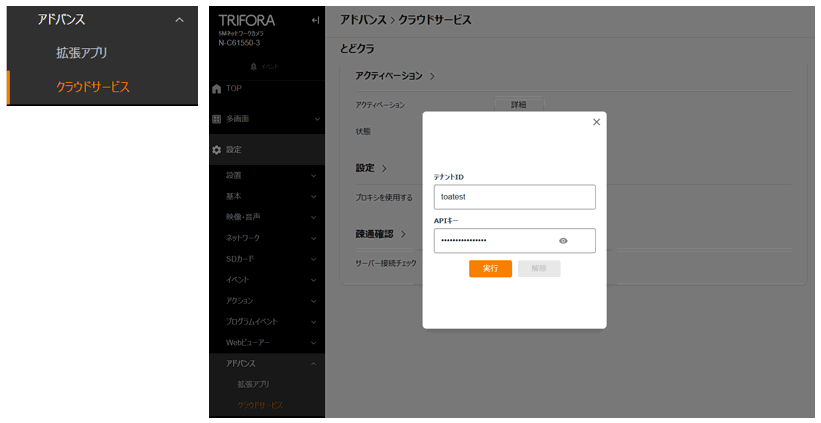
Task: Expand the 設置 submenu chevron
Action: 314,176
